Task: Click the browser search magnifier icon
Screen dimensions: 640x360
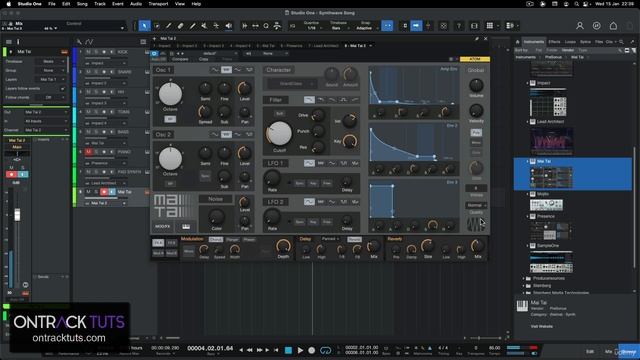Action: [621, 42]
